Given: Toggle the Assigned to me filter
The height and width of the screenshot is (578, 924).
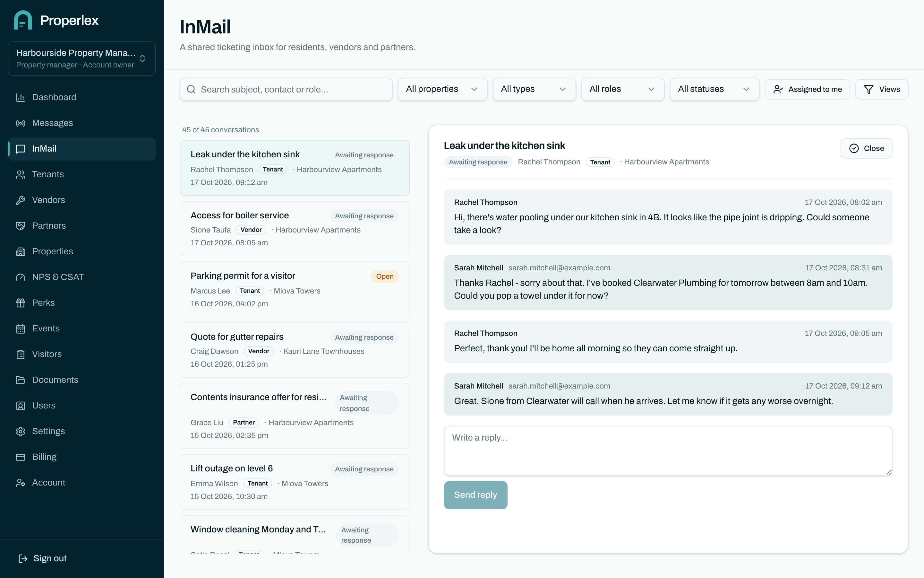Looking at the screenshot, I should click(x=807, y=90).
